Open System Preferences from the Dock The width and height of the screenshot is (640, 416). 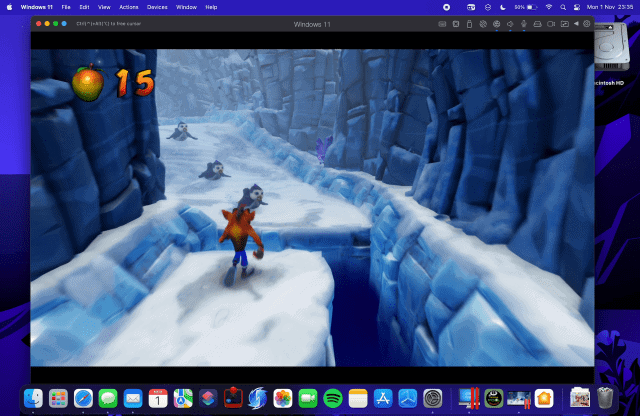click(x=433, y=398)
